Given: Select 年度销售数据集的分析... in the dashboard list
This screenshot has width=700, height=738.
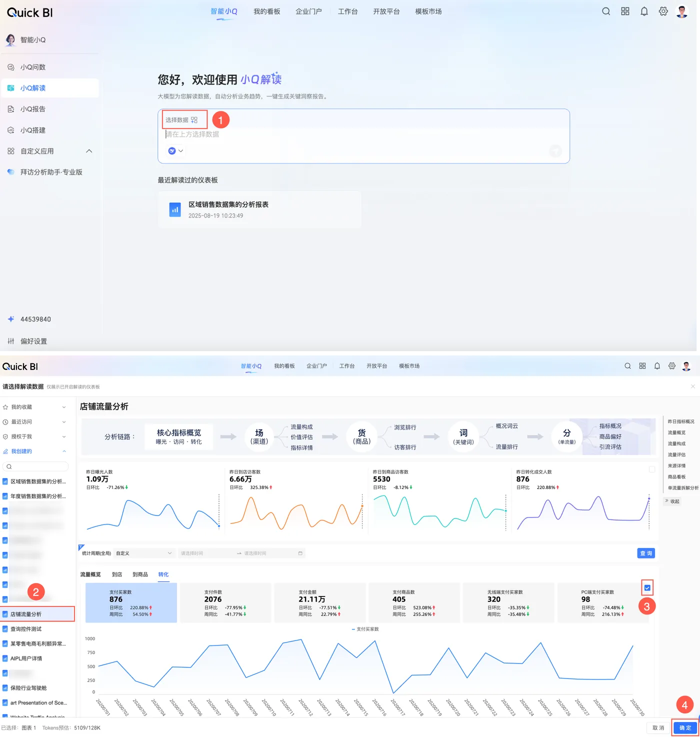Looking at the screenshot, I should coord(37,496).
